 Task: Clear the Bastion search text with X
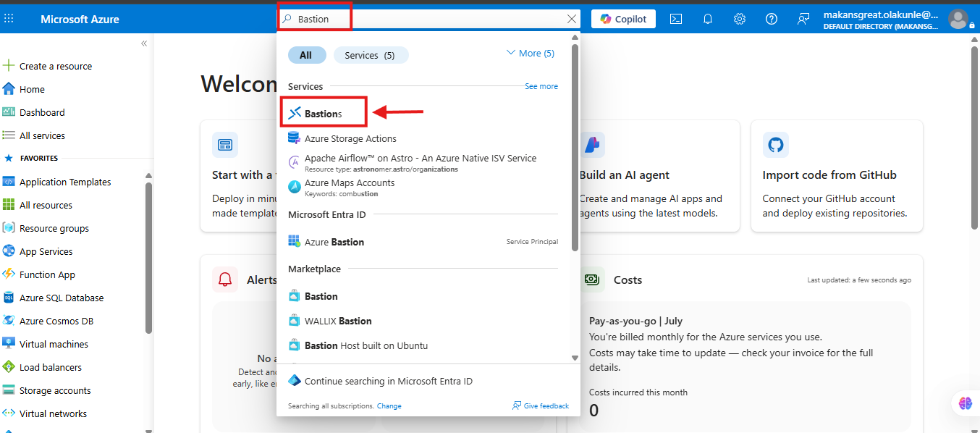coord(572,19)
